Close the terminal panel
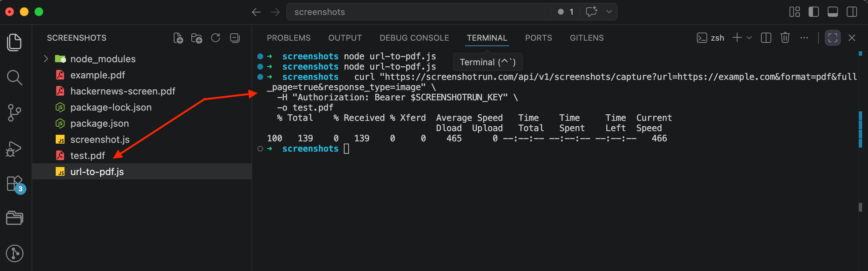The height and width of the screenshot is (271, 868). (x=852, y=38)
